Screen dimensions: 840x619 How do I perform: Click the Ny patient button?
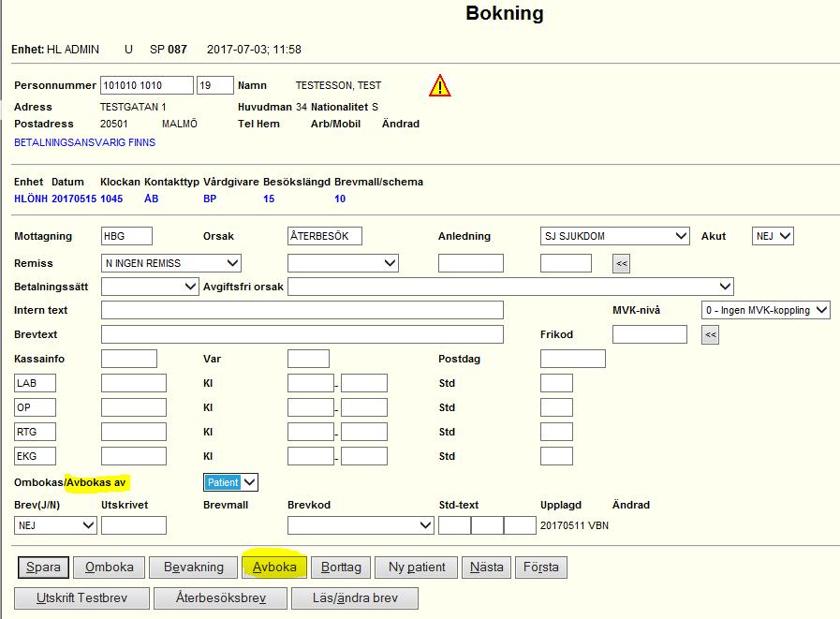click(417, 567)
